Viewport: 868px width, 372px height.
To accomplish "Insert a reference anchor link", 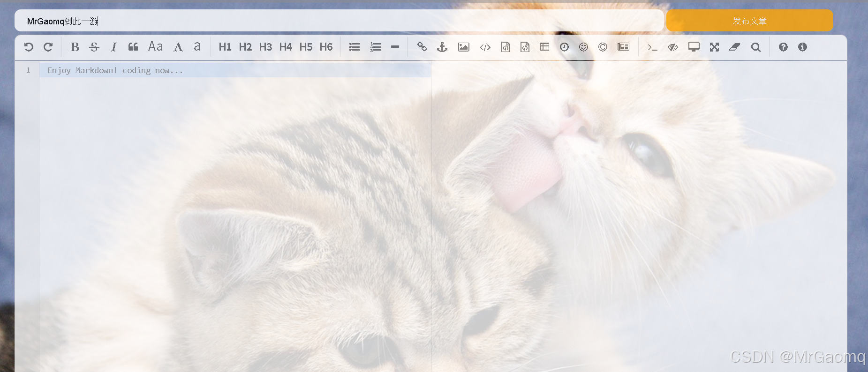I will (442, 47).
